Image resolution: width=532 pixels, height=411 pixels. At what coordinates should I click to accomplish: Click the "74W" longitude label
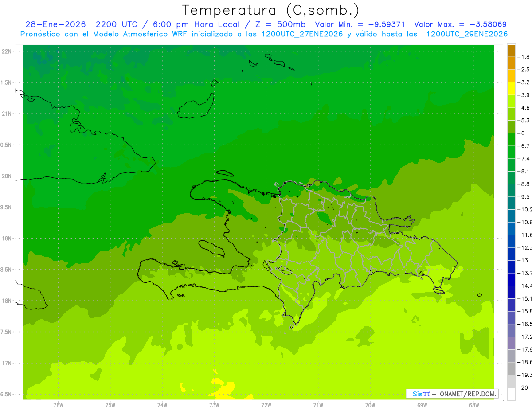[x=162, y=405]
